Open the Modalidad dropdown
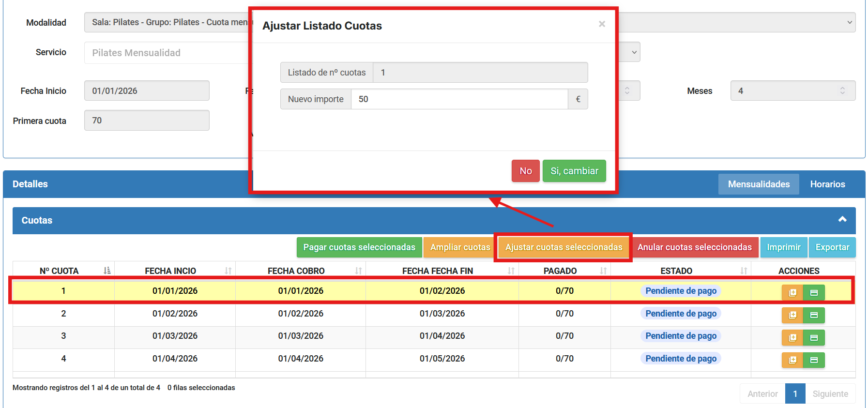The width and height of the screenshot is (868, 408). click(x=736, y=22)
